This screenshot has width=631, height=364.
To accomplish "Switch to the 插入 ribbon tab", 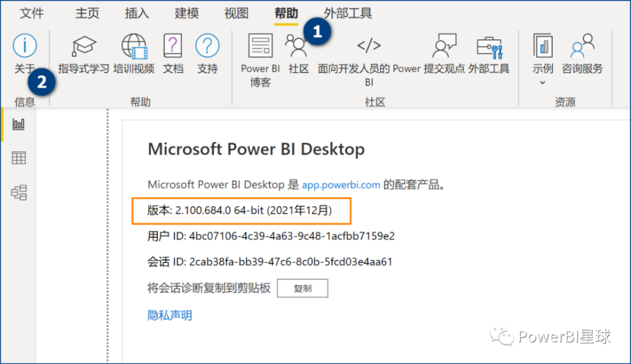I will pyautogui.click(x=137, y=13).
